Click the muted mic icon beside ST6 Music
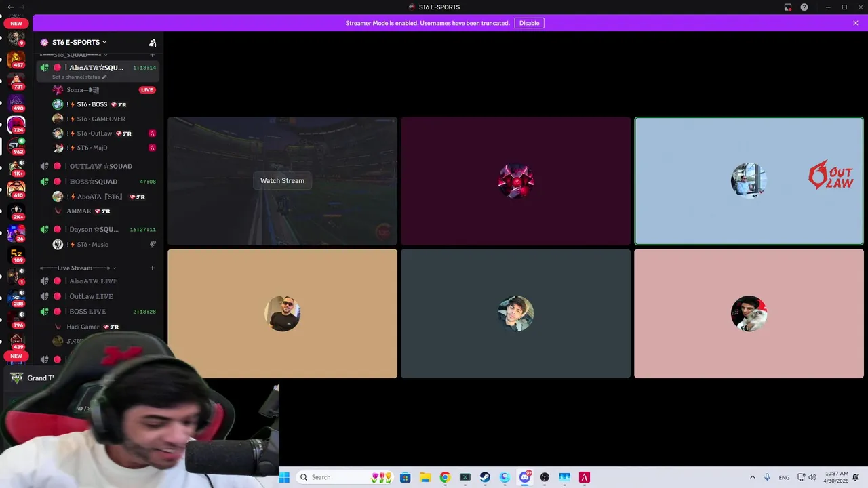This screenshot has width=868, height=488. pyautogui.click(x=153, y=245)
